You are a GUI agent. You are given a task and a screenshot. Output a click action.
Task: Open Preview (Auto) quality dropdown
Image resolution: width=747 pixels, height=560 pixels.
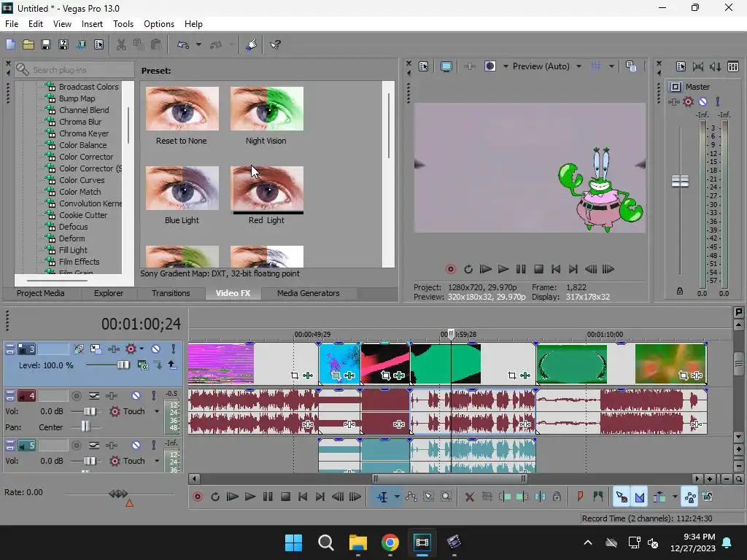tap(578, 66)
